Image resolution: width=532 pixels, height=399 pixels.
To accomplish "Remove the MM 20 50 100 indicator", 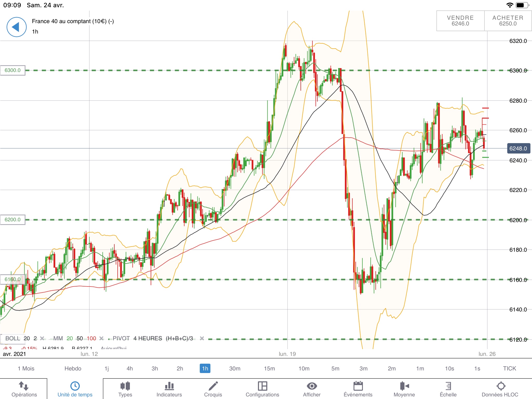I will (102, 338).
